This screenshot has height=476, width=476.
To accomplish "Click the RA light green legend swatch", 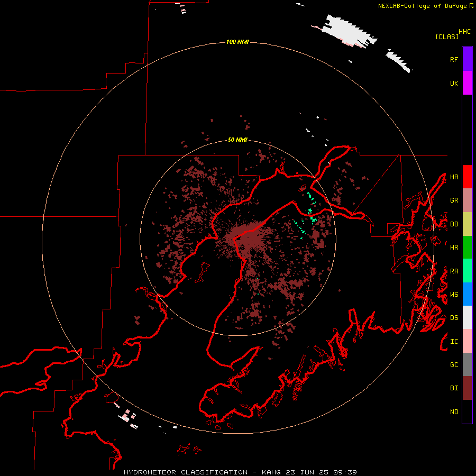I will 467,271.
